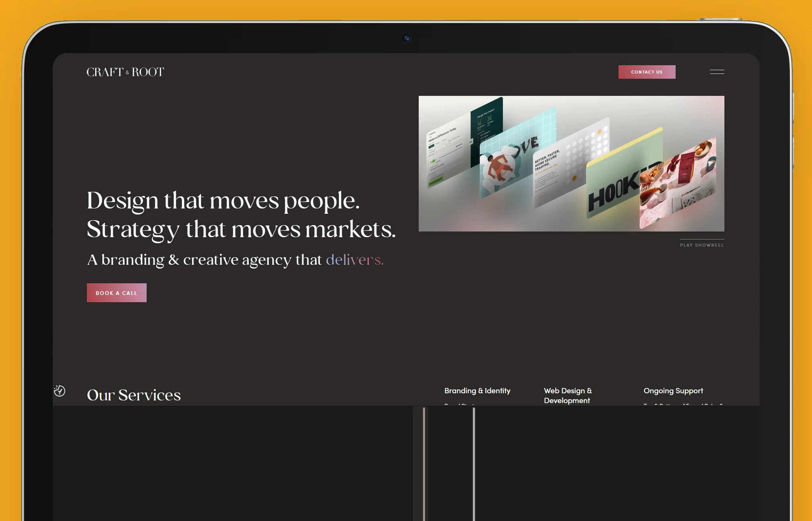The image size is (812, 521).
Task: Click the Our Services heading
Action: [x=134, y=395]
